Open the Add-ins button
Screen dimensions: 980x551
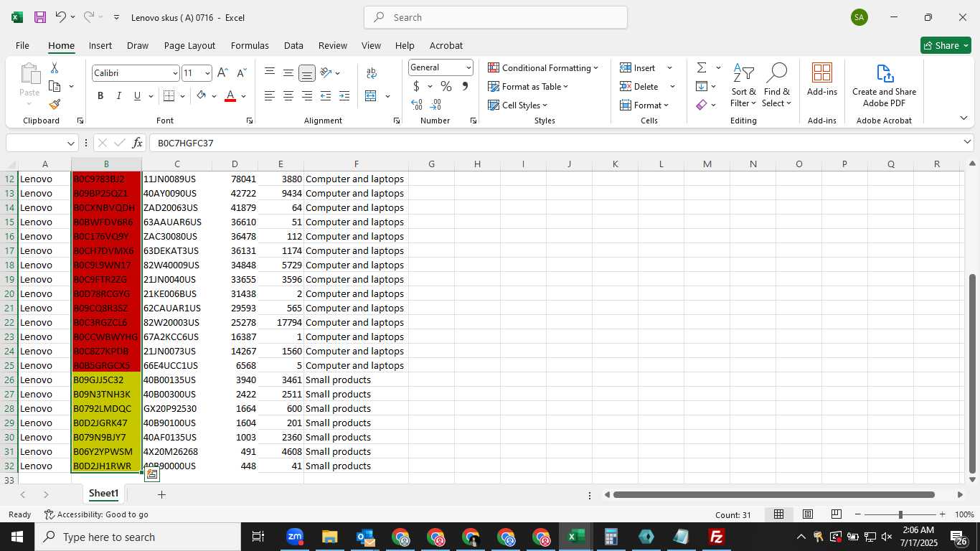tap(822, 80)
